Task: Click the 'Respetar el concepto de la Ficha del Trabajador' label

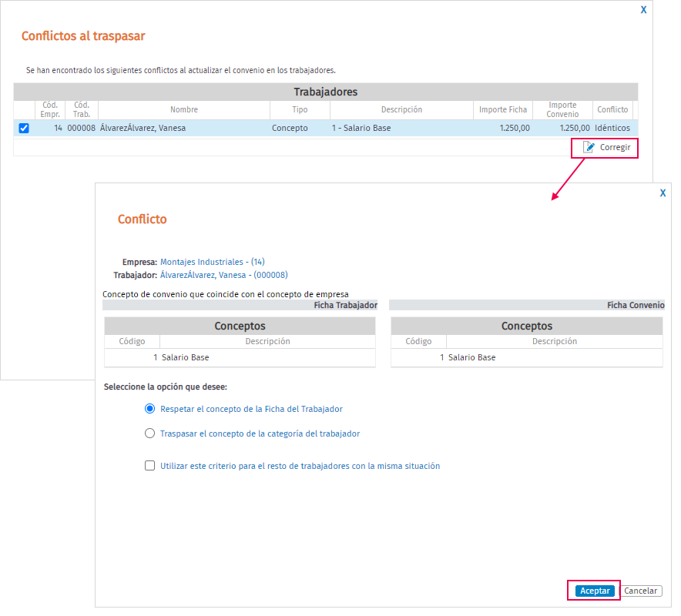Action: (251, 409)
